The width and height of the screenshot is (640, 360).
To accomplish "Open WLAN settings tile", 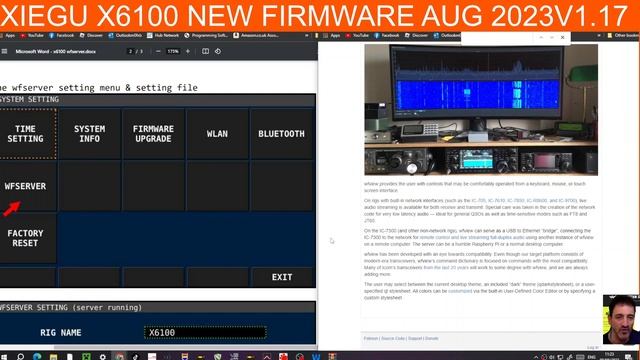I will coord(217,133).
